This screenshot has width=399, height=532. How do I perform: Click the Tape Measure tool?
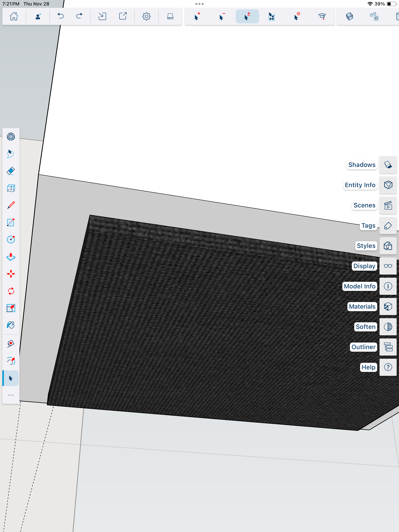(x=11, y=344)
